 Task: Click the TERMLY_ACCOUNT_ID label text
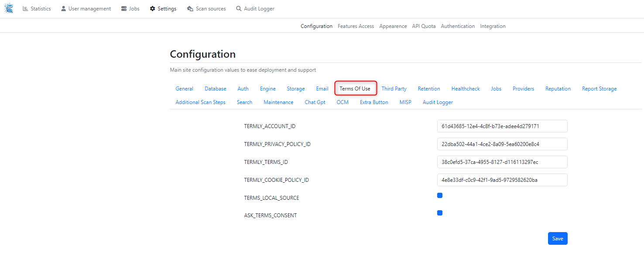[270, 126]
